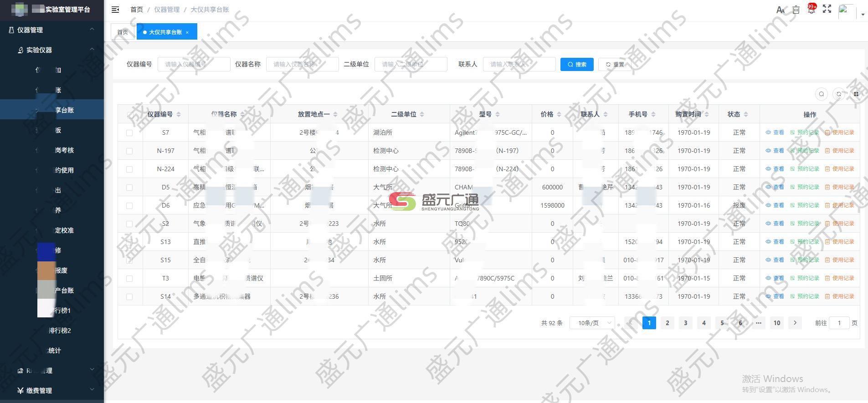Open user avatar dropdown arrow
Screen dimensions: 868x403
863,15
